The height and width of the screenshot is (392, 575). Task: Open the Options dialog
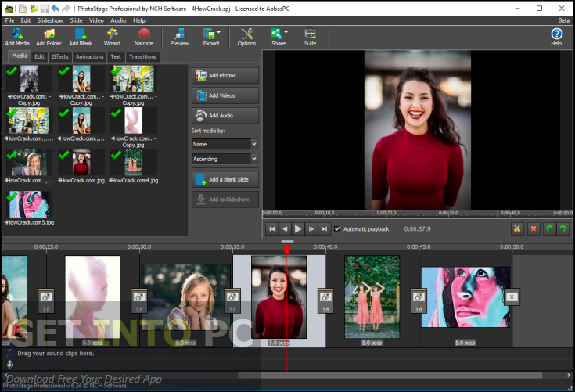click(x=246, y=37)
